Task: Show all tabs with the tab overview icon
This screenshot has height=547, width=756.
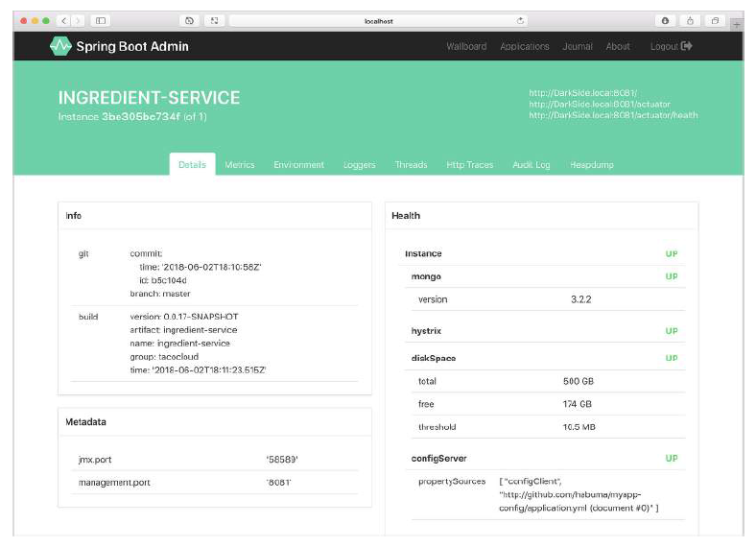Action: [x=715, y=21]
